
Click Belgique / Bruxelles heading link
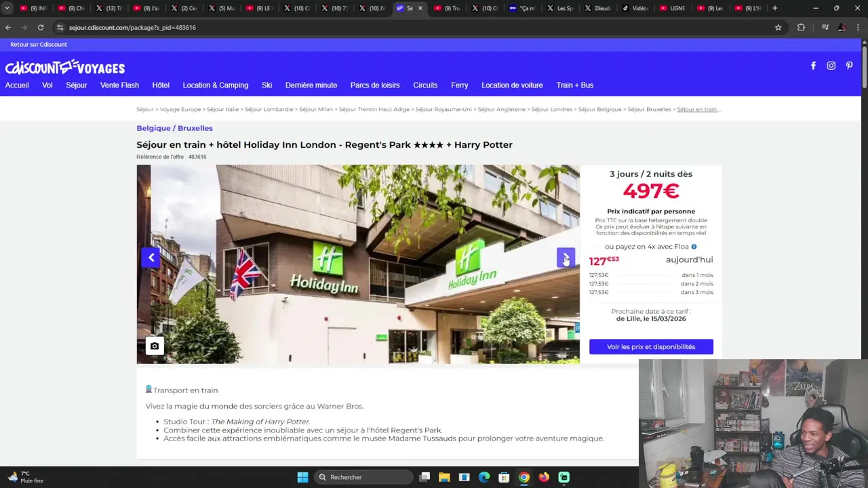174,128
